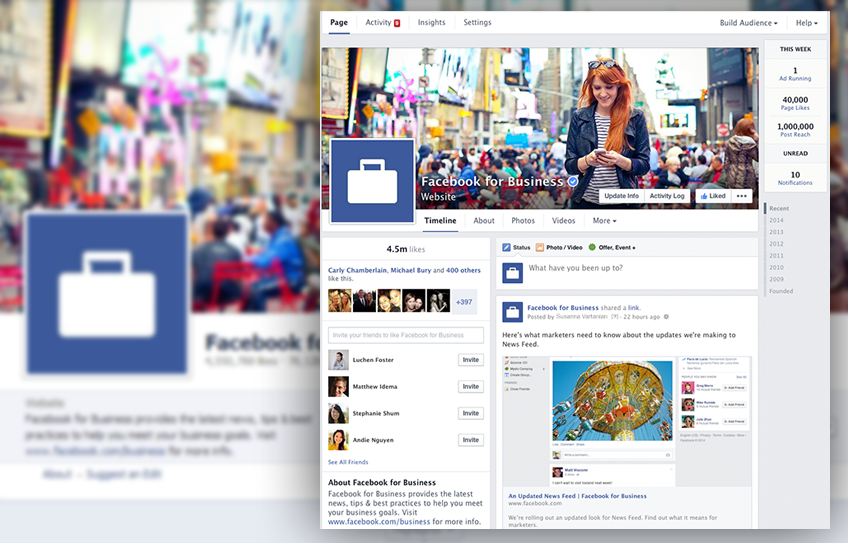This screenshot has width=848, height=543.
Task: Invite Stephanie Shum
Action: pyautogui.click(x=471, y=413)
